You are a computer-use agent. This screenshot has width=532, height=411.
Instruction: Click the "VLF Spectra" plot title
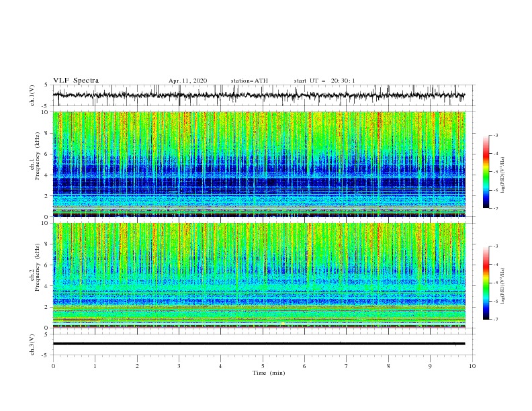point(76,81)
